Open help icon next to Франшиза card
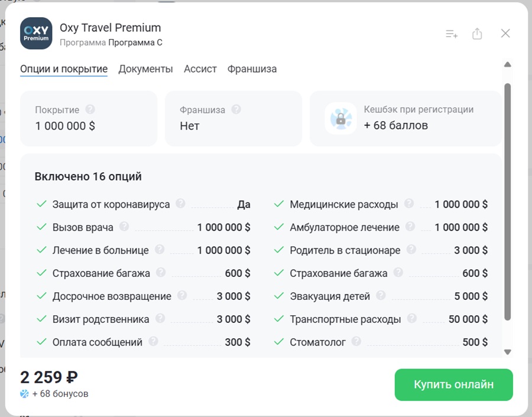Screen dimensions: 532x417 click(x=236, y=109)
